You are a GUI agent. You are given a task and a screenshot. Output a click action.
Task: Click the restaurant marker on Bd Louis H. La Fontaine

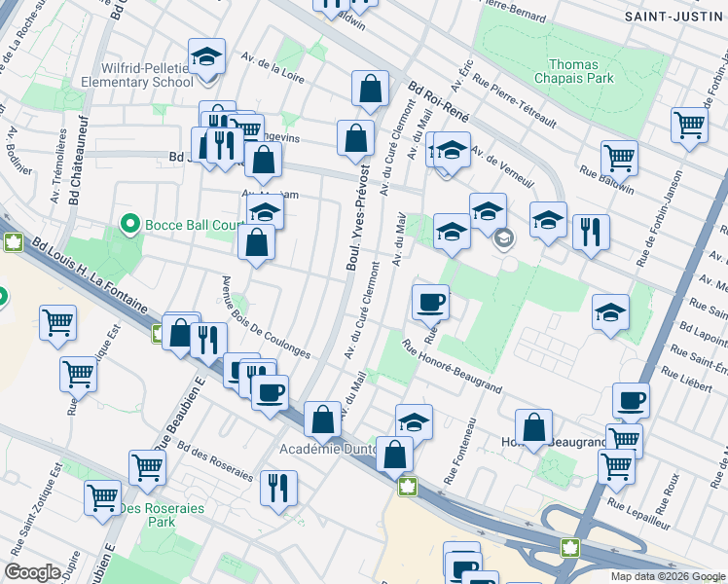(208, 343)
